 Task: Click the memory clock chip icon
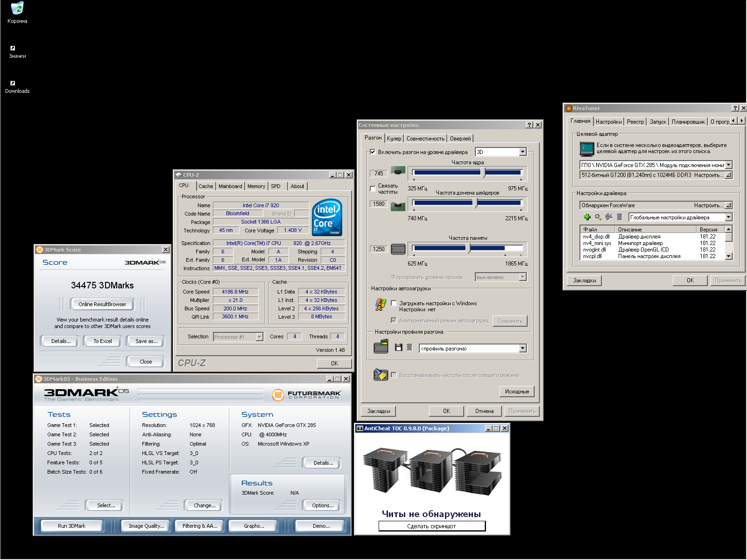398,249
